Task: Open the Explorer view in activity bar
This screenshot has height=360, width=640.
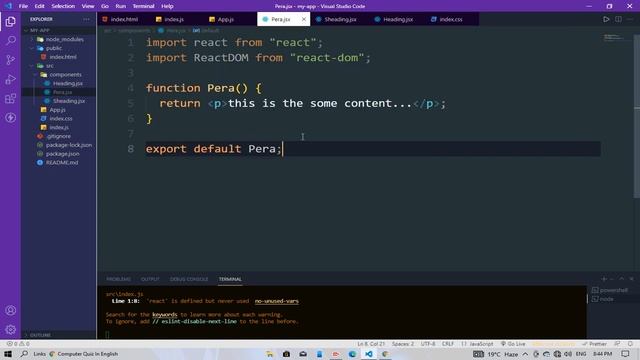Action: coord(11,22)
